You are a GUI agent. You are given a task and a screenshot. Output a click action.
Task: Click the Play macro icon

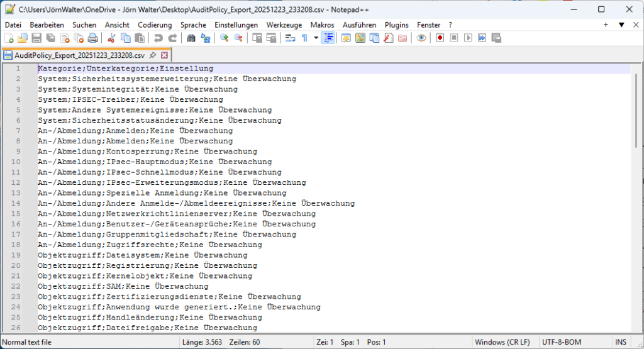click(x=467, y=38)
